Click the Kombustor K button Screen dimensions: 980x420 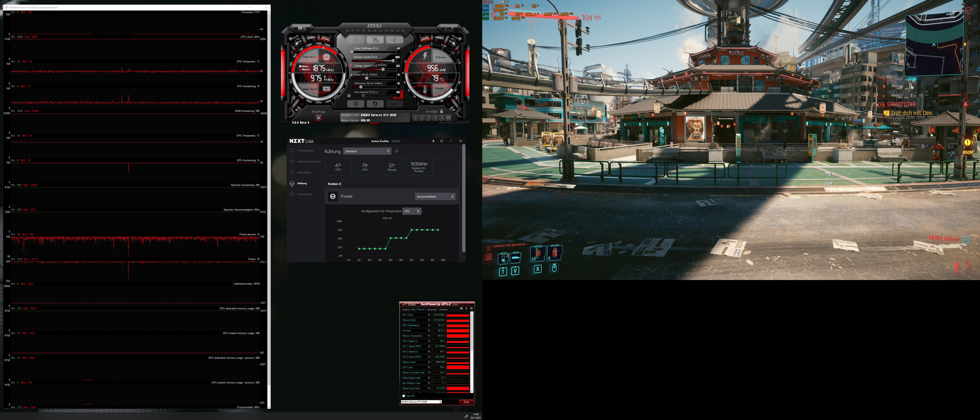point(355,40)
